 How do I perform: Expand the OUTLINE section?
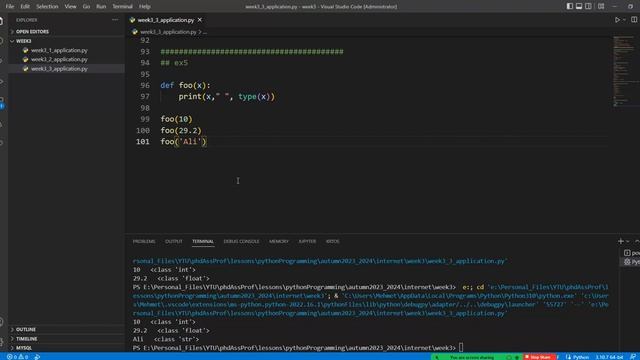[x=66, y=329]
